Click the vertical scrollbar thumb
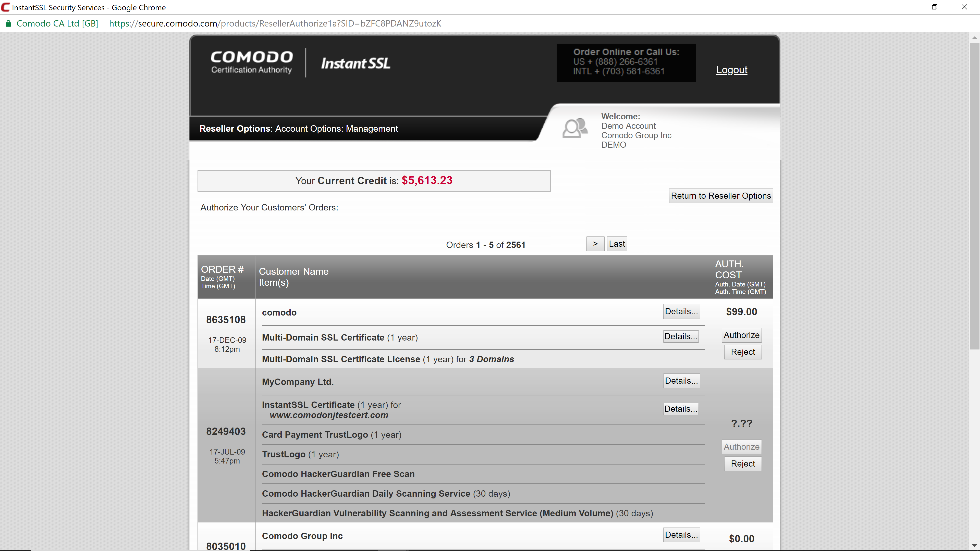 click(974, 196)
